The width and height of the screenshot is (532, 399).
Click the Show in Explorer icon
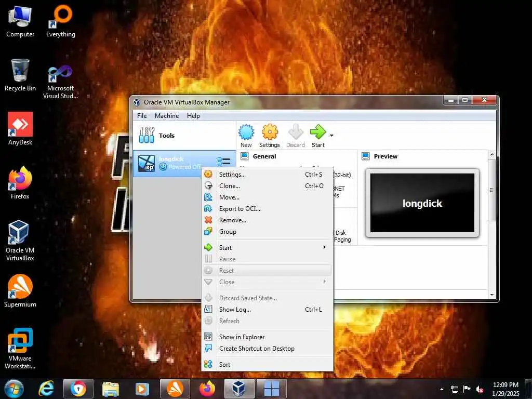tap(208, 337)
